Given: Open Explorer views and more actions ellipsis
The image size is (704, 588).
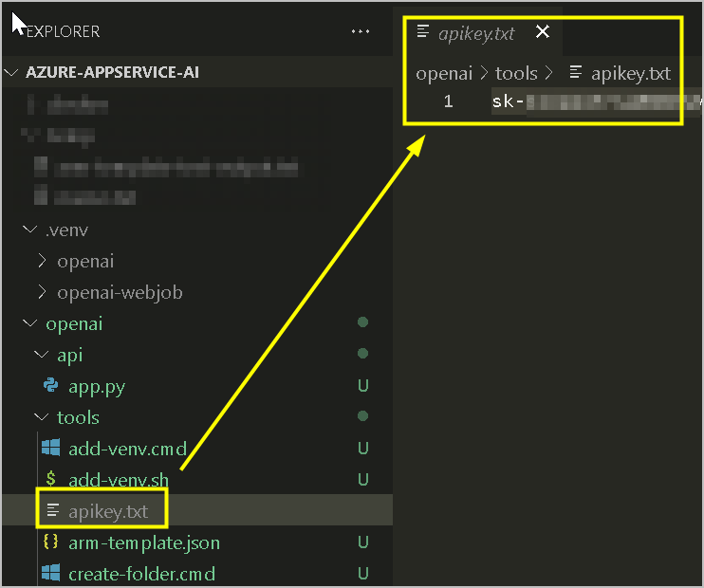Looking at the screenshot, I should (361, 31).
